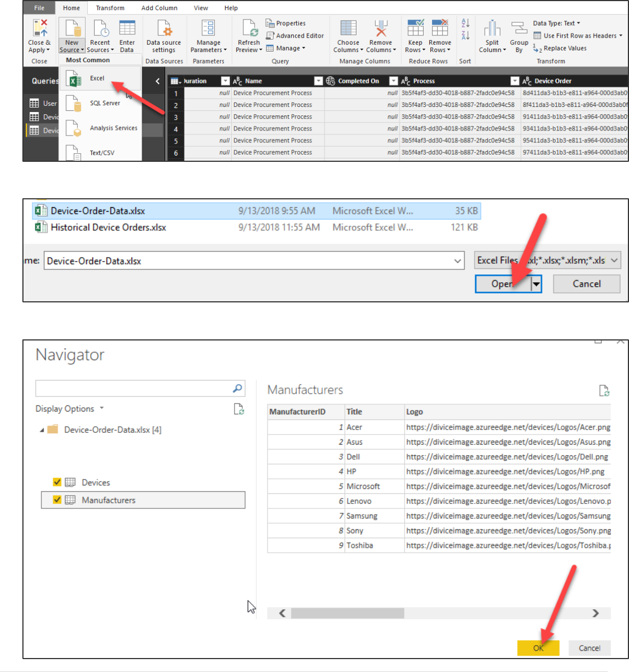Image resolution: width=629 pixels, height=672 pixels.
Task: Select the User query in Queries pane
Action: (43, 103)
